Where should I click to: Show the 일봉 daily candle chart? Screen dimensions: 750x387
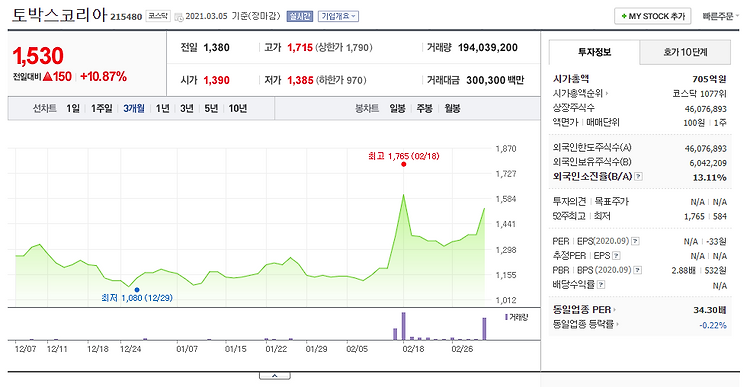click(x=397, y=109)
